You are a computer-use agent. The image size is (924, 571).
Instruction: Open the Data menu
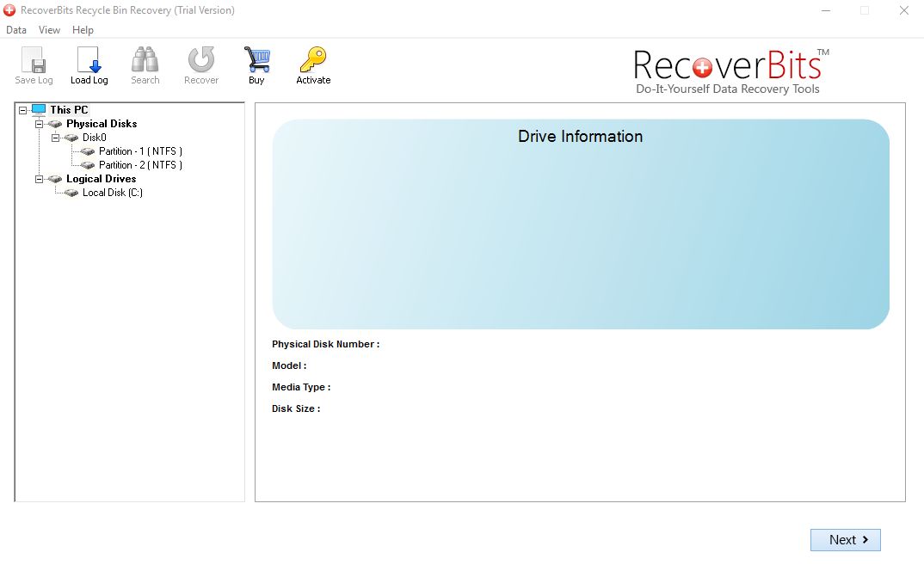click(15, 29)
